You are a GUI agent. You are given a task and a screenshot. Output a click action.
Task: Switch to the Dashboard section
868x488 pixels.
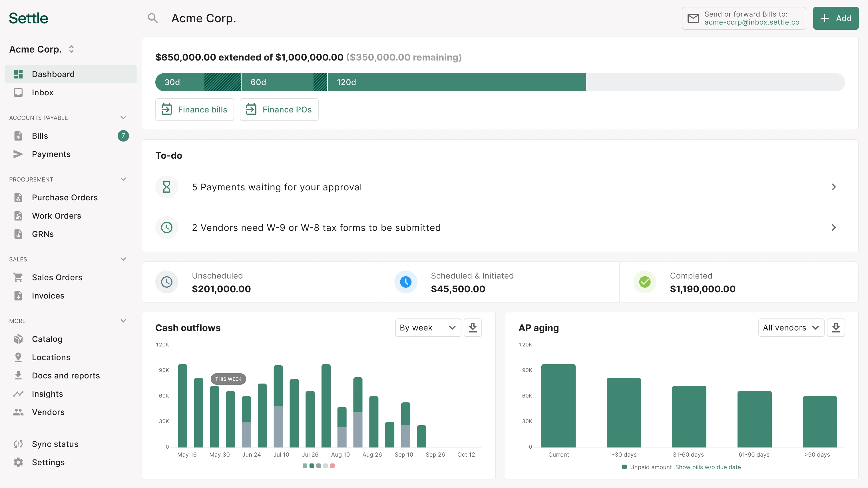click(x=53, y=74)
